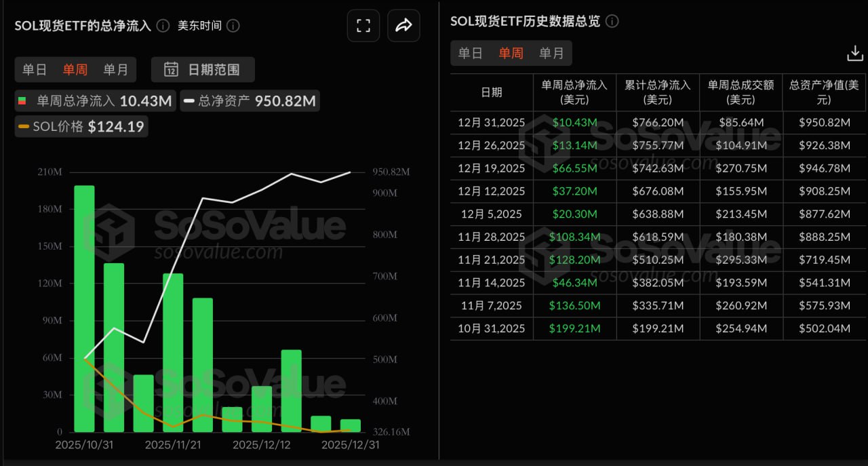The image size is (868, 466).
Task: Click the info icon beside SOL现货ETF历史数据总览
Action: pos(612,21)
